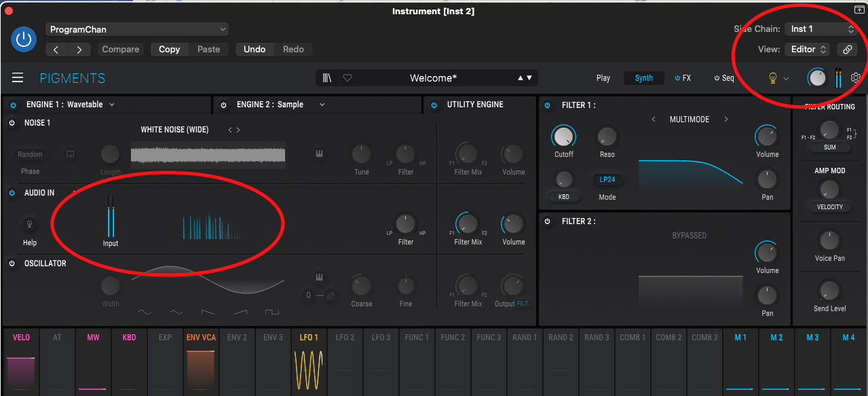
Task: Select the triangle waveform shape icon
Action: pyautogui.click(x=176, y=312)
